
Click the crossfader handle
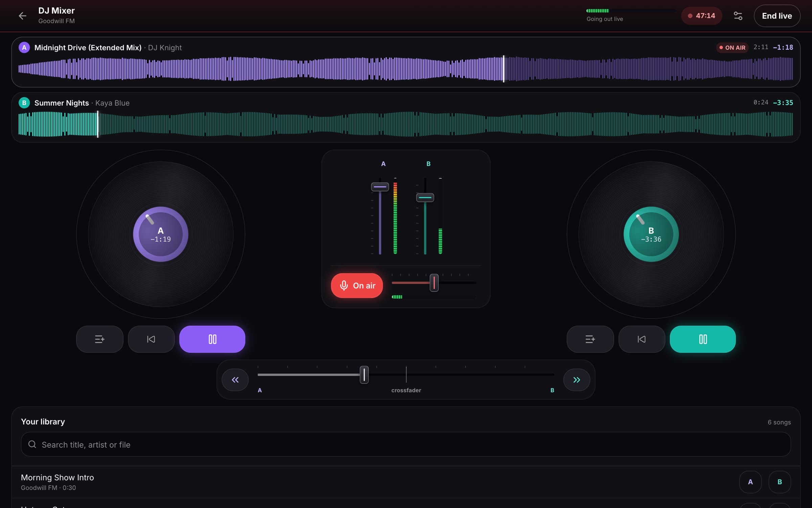pos(364,375)
